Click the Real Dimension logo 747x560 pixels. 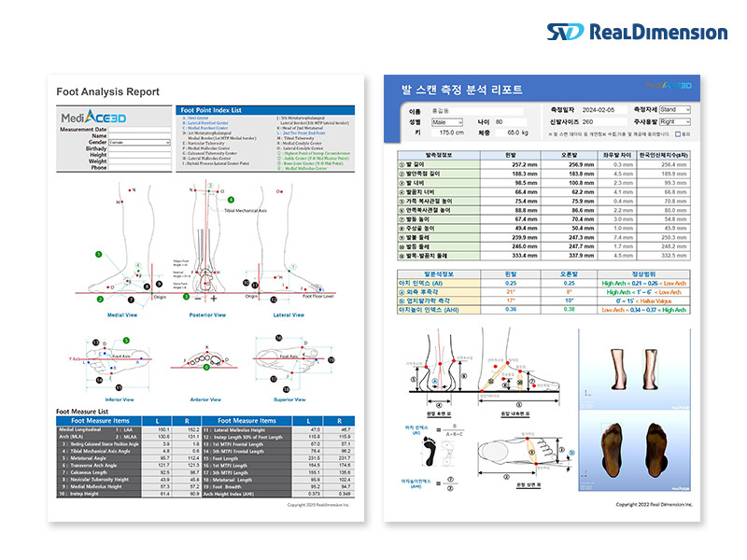click(636, 32)
